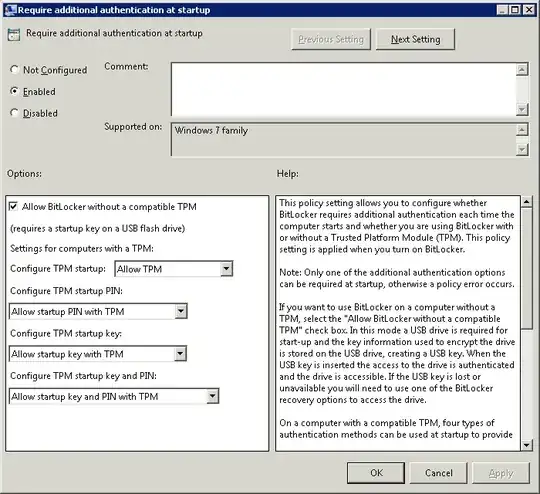Open the Configure TPM startup dropdown

point(174,269)
